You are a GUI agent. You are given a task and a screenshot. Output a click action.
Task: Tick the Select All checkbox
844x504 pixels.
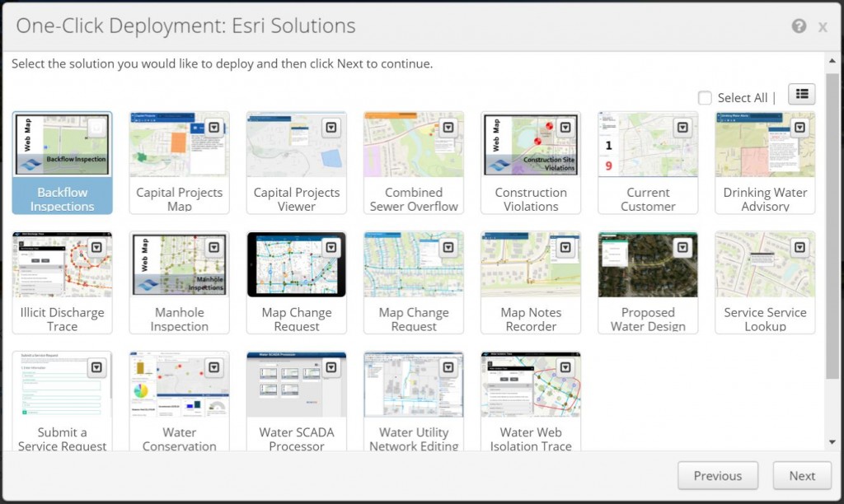coord(705,98)
